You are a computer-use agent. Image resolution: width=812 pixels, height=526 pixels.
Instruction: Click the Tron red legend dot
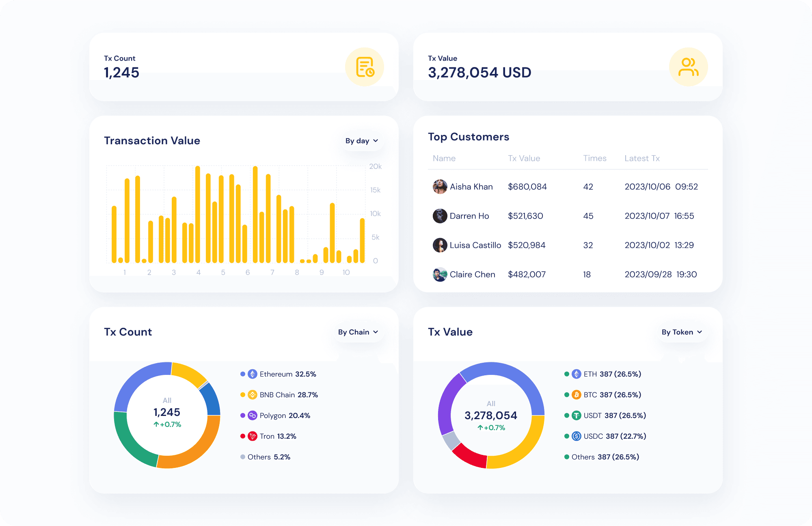click(x=243, y=436)
